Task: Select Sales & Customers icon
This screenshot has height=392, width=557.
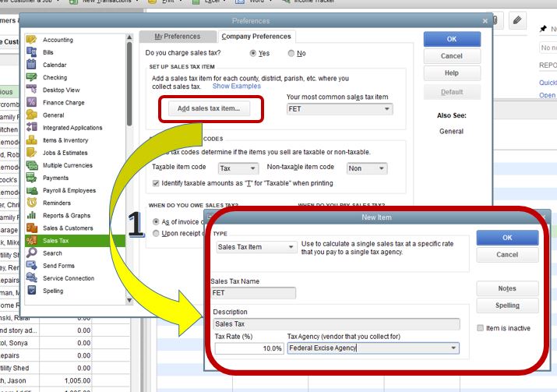Action: (31, 228)
